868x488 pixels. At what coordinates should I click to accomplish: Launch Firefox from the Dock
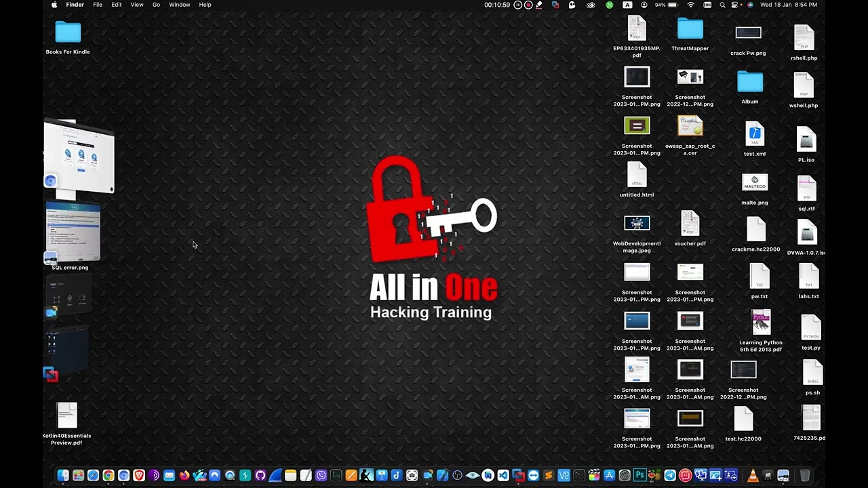tap(184, 476)
